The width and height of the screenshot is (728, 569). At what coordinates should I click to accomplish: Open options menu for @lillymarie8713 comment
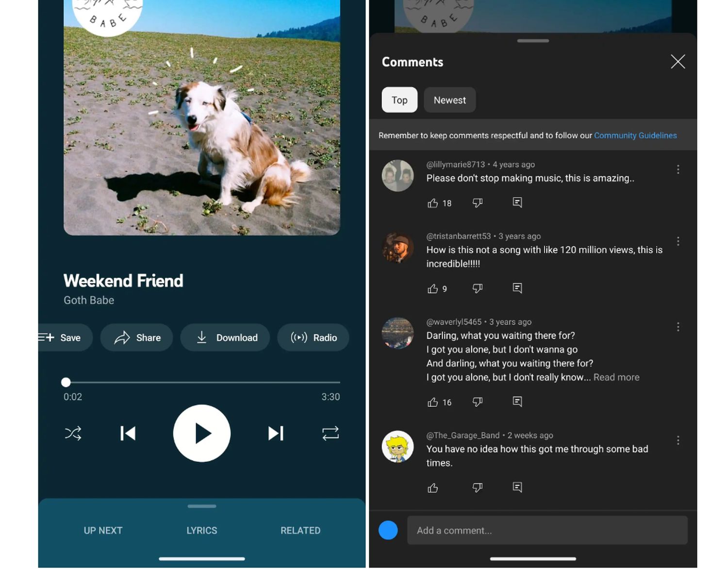click(678, 169)
